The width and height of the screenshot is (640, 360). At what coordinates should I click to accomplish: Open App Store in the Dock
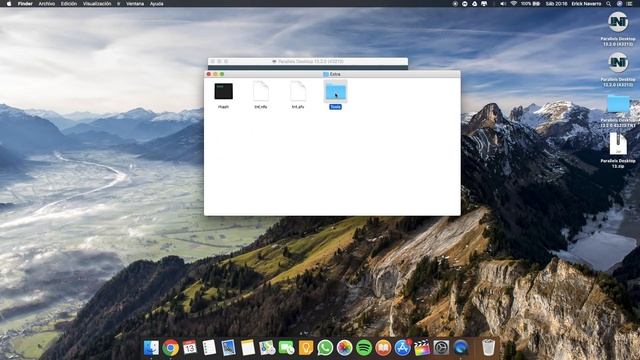click(x=402, y=348)
